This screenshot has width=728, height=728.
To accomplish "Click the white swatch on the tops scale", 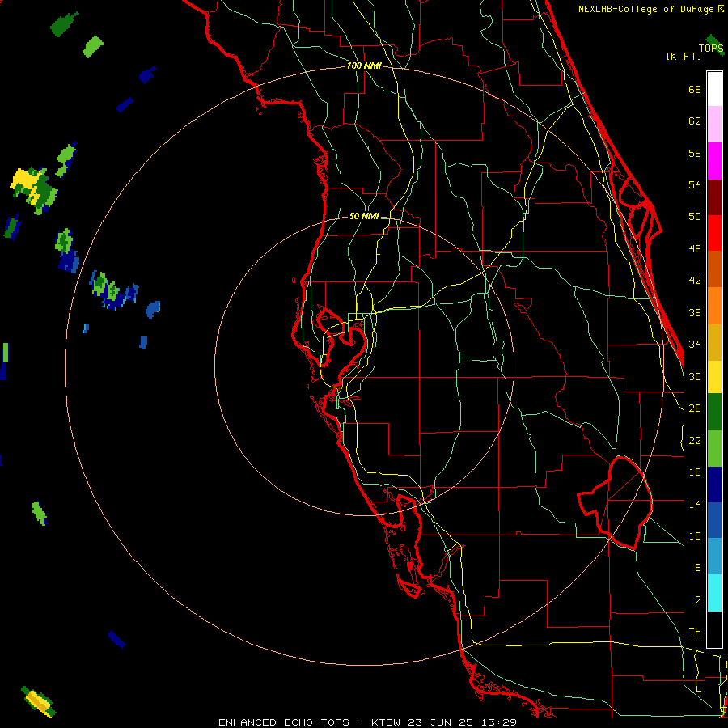I will 714,89.
